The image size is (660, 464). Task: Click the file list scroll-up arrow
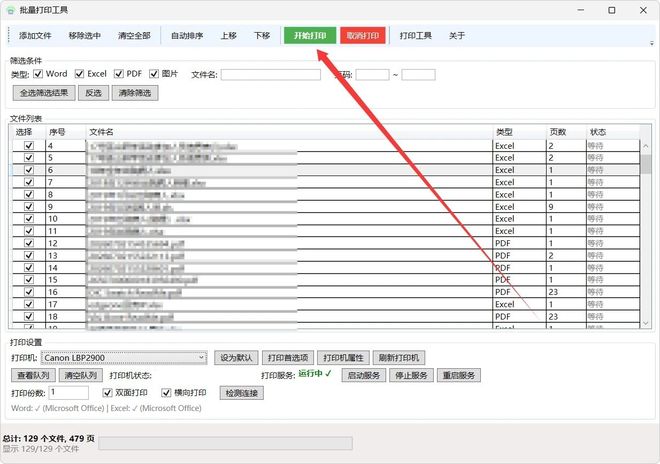tap(646, 146)
